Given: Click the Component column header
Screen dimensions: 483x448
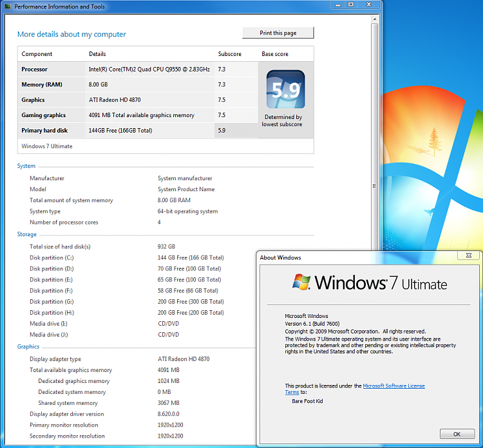Looking at the screenshot, I should (37, 54).
